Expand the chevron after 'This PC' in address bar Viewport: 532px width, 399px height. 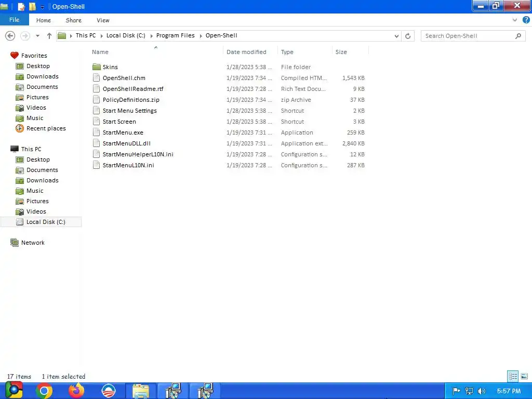101,36
